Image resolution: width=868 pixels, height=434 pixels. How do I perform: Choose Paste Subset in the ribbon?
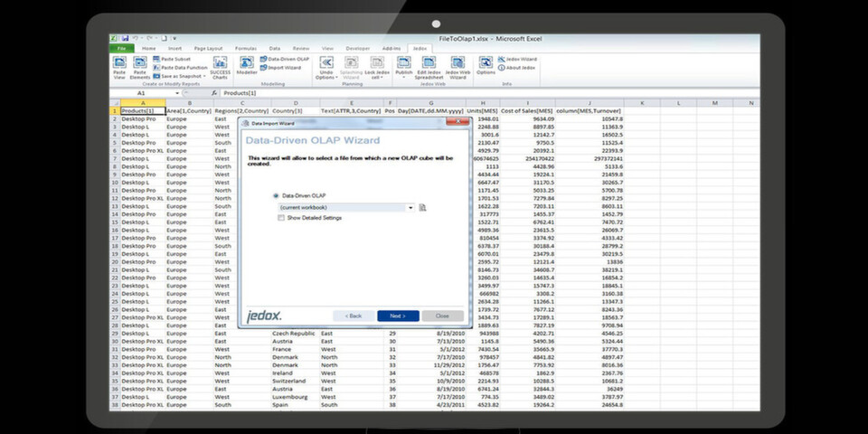[172, 59]
